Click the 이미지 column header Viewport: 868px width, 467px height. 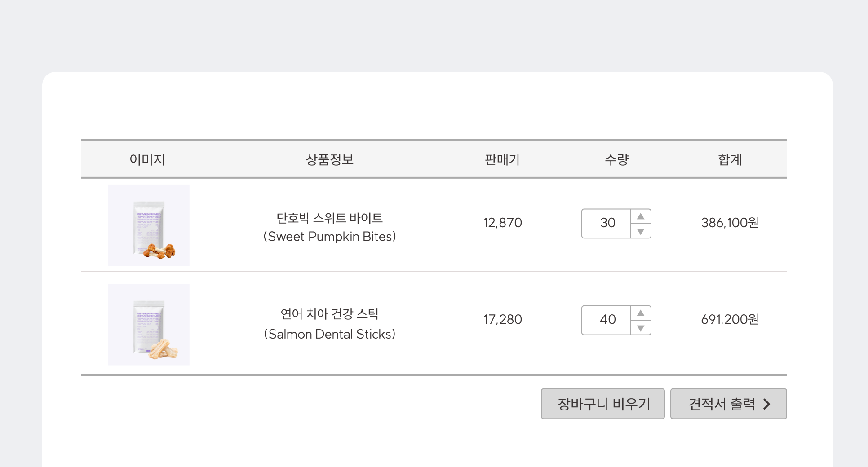point(147,159)
